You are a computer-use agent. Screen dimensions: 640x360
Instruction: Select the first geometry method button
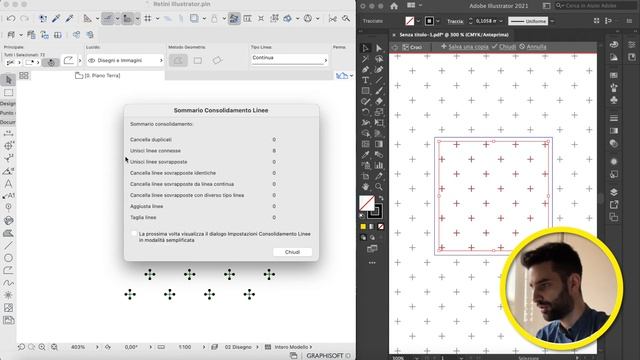point(178,60)
